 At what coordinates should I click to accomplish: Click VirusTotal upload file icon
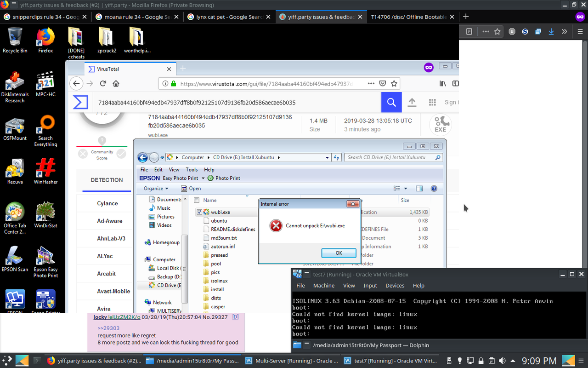[412, 102]
